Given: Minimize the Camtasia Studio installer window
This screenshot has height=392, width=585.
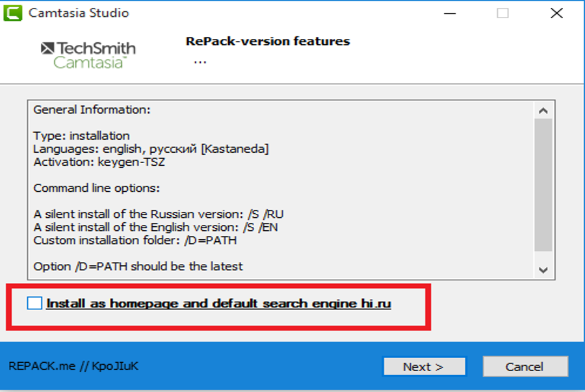Looking at the screenshot, I should coord(450,14).
